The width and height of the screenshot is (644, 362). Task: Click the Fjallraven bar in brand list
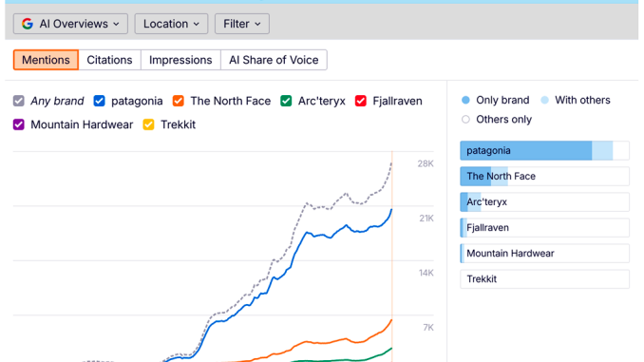(544, 228)
